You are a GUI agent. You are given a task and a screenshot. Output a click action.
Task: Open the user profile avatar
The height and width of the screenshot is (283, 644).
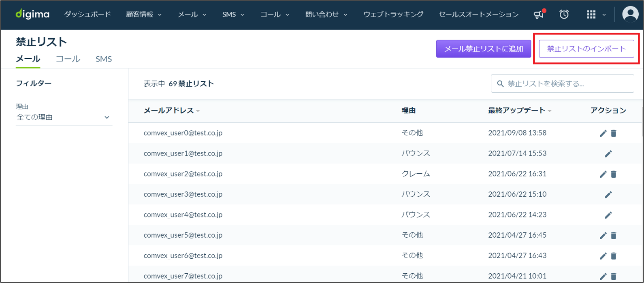(630, 14)
